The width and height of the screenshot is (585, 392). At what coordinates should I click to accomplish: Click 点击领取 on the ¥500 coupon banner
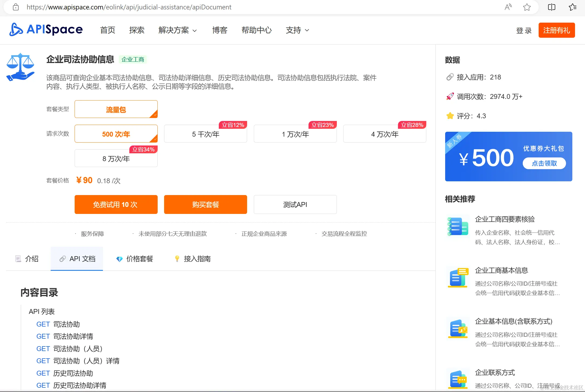point(544,163)
